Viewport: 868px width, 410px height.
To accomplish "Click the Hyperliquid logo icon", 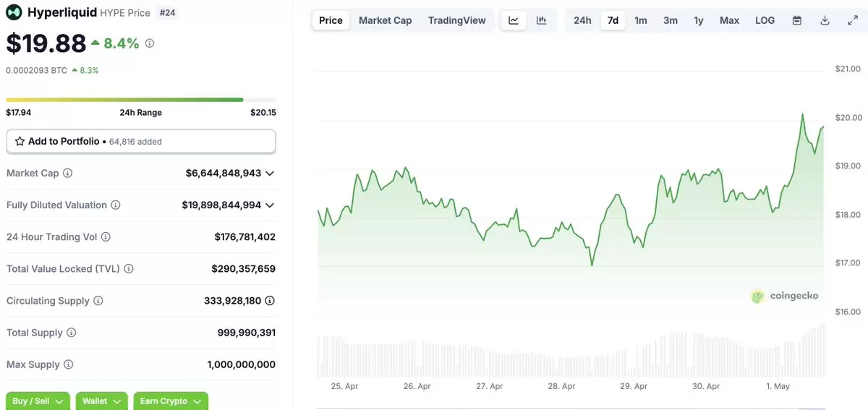I will (x=14, y=12).
